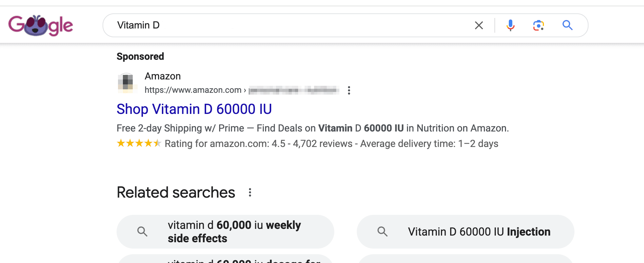Viewport: 644px width, 263px height.
Task: Click the blurred path after amazon.com URL
Action: [294, 90]
